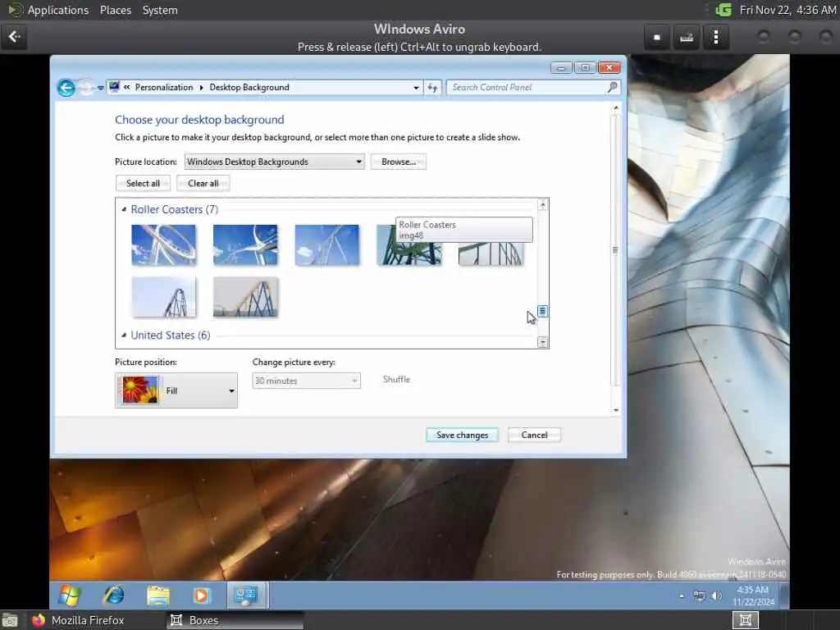This screenshot has width=840, height=630.
Task: Click the Control Panel taskbar button
Action: coord(247,596)
